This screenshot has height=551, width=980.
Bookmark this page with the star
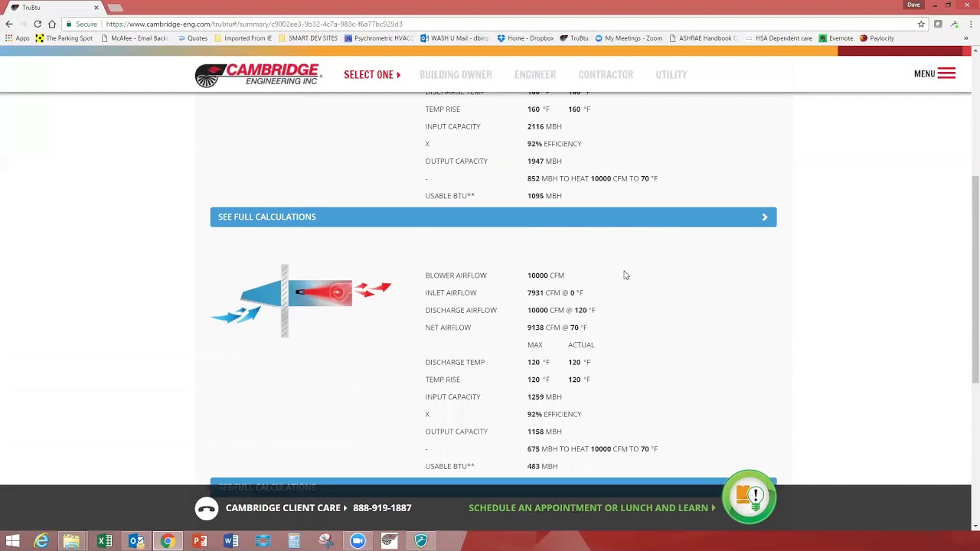coord(921,24)
